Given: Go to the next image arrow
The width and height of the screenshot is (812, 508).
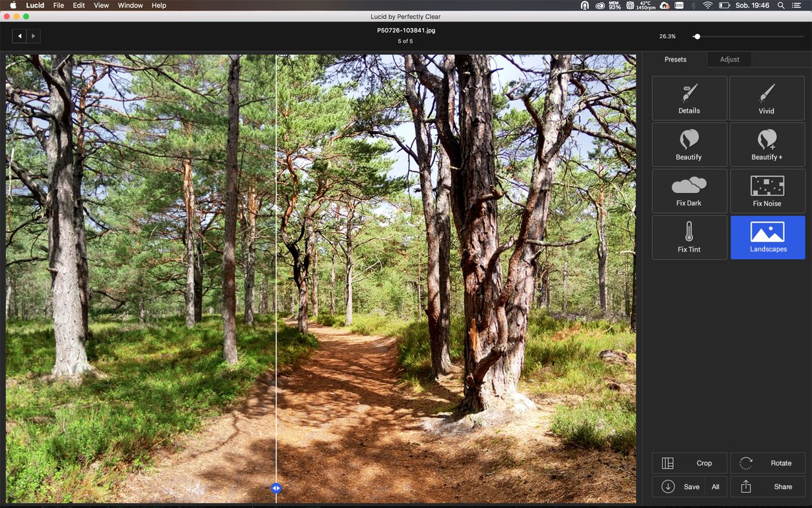Looking at the screenshot, I should [x=34, y=36].
